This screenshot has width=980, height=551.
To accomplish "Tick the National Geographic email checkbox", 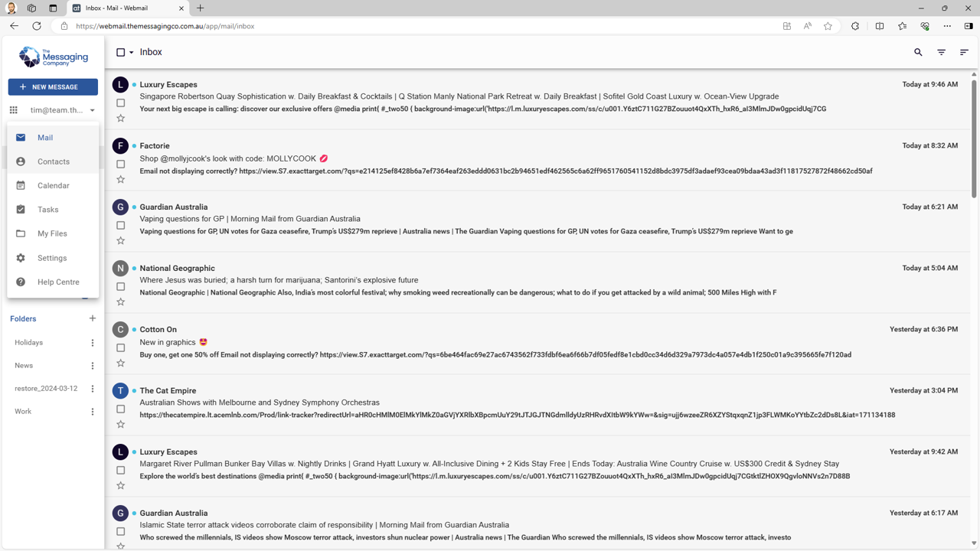I will tap(120, 286).
